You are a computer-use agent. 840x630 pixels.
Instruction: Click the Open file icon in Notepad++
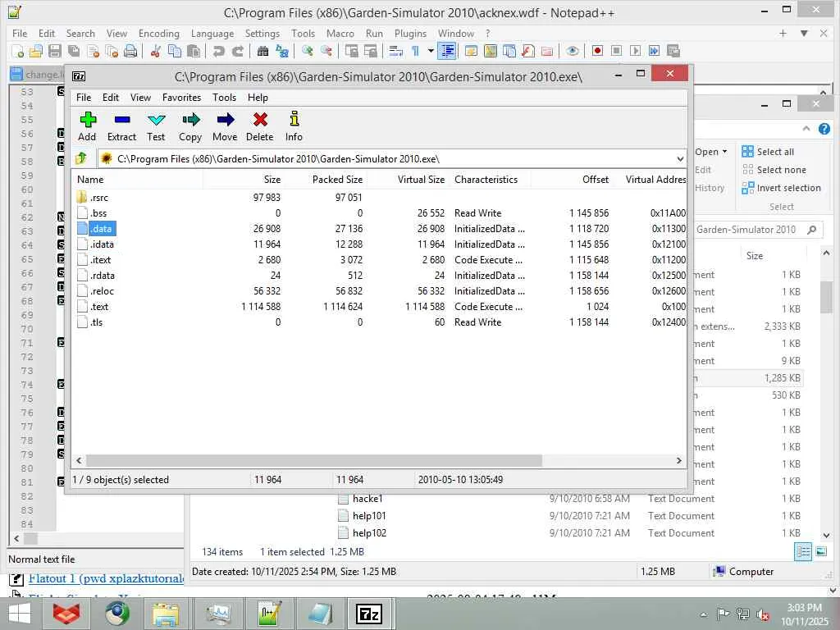pos(36,51)
